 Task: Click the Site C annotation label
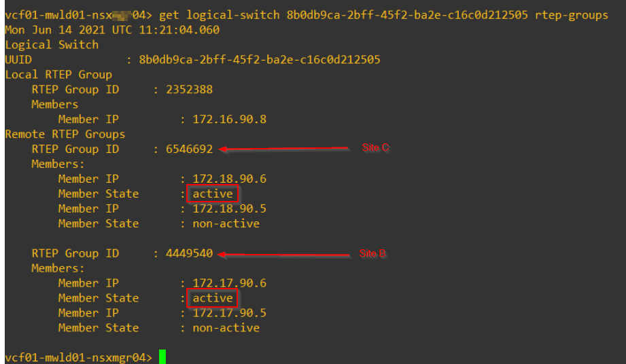click(375, 147)
